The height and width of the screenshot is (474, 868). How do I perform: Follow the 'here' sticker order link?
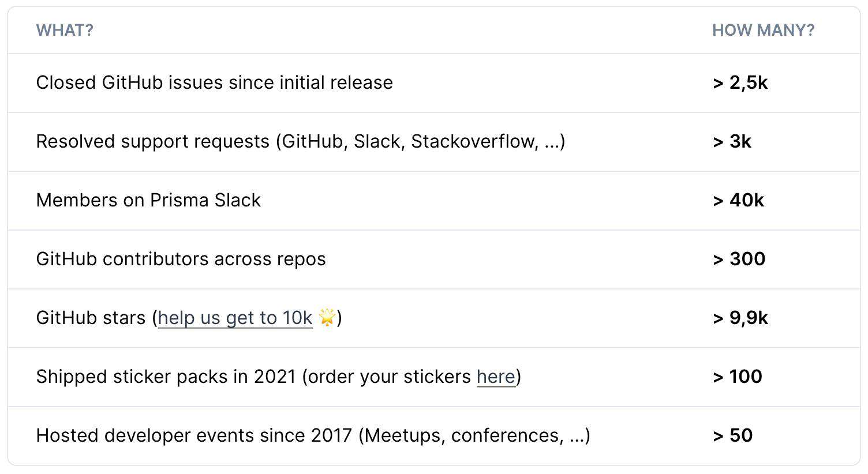coord(496,377)
